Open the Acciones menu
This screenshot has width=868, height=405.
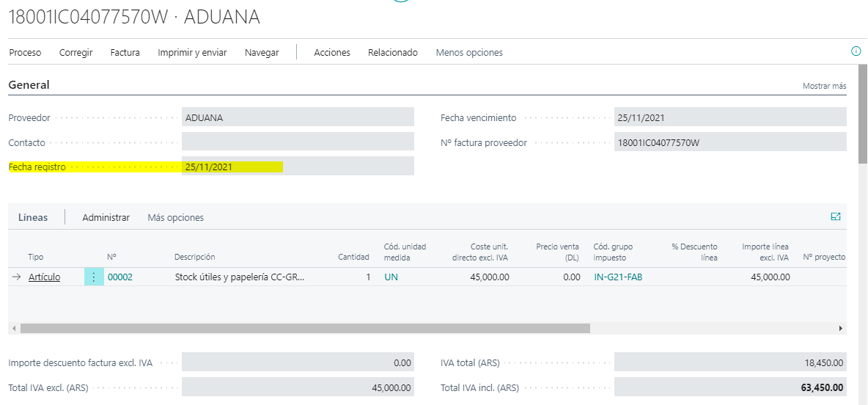tap(332, 53)
